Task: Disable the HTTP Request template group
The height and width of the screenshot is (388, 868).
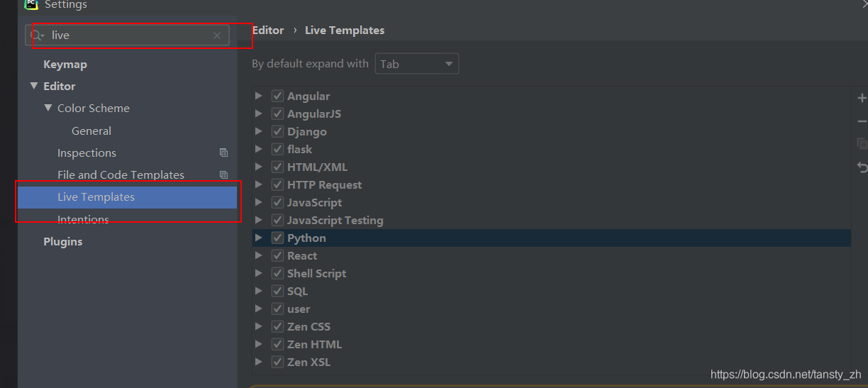Action: (x=277, y=184)
